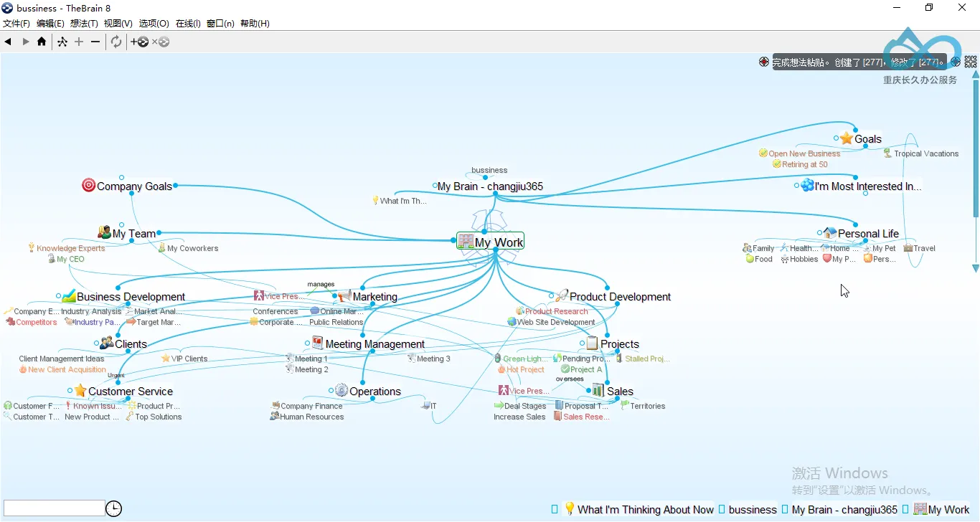Click the Meeting Management calendar icon
This screenshot has width=980, height=522.
coord(318,343)
